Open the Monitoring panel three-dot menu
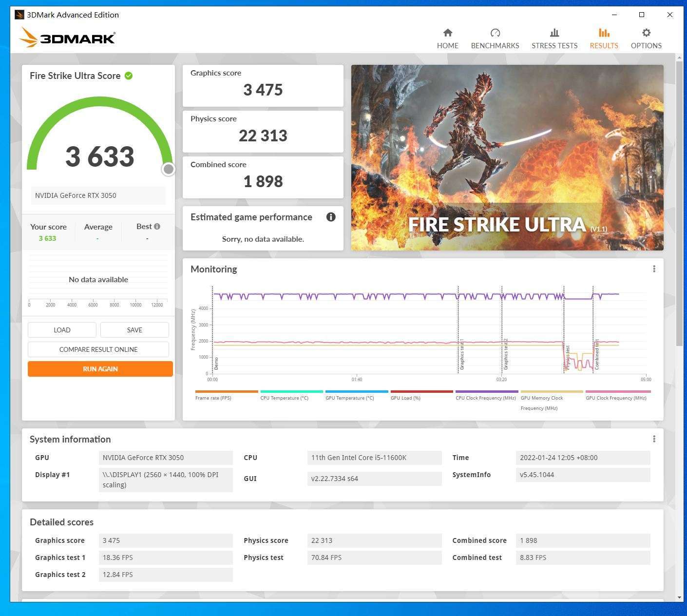687x616 pixels. pyautogui.click(x=654, y=269)
